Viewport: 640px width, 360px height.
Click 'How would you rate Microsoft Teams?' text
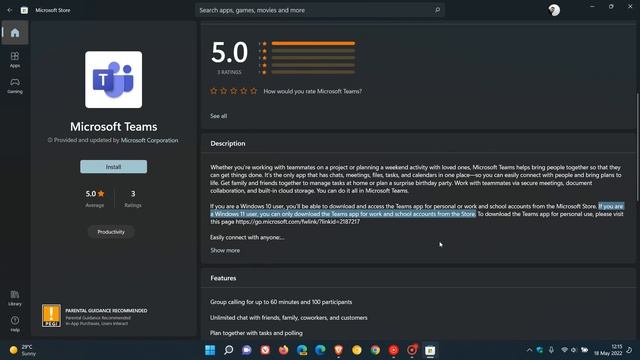[313, 91]
